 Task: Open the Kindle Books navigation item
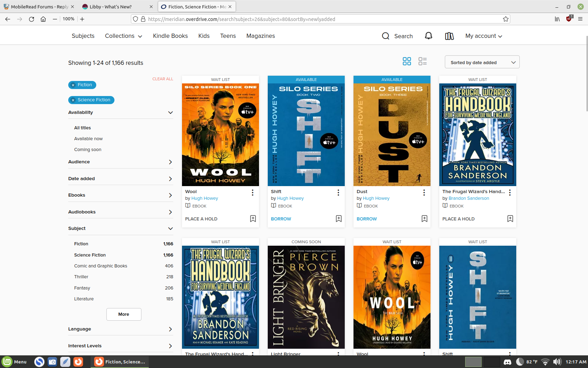tap(170, 36)
